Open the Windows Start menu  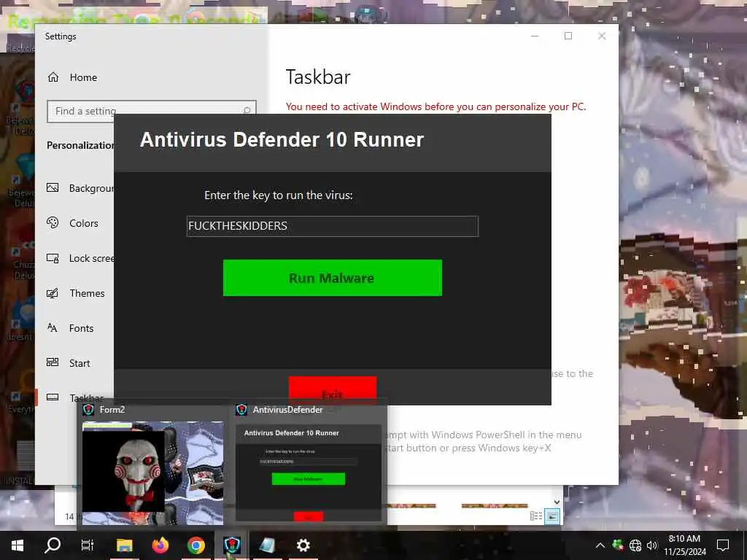coord(18,545)
